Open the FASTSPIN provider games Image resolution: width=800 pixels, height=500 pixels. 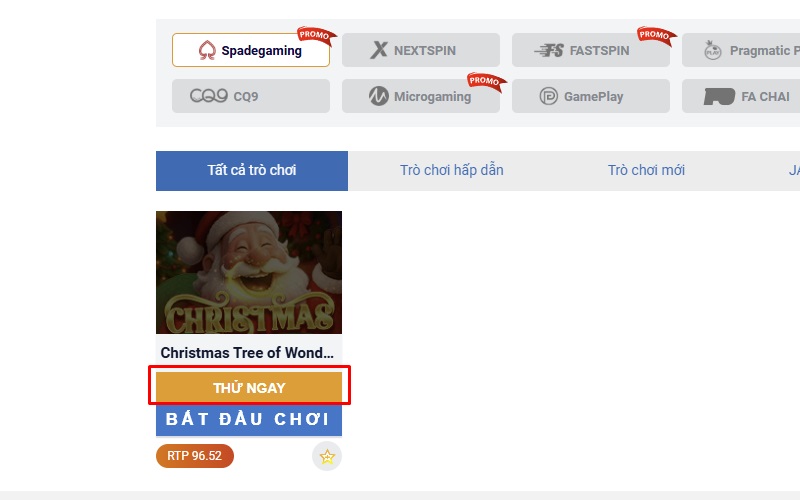[x=590, y=50]
